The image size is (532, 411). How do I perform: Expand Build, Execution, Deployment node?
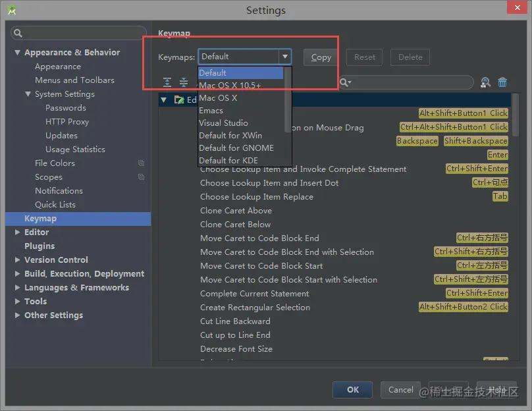coord(17,273)
